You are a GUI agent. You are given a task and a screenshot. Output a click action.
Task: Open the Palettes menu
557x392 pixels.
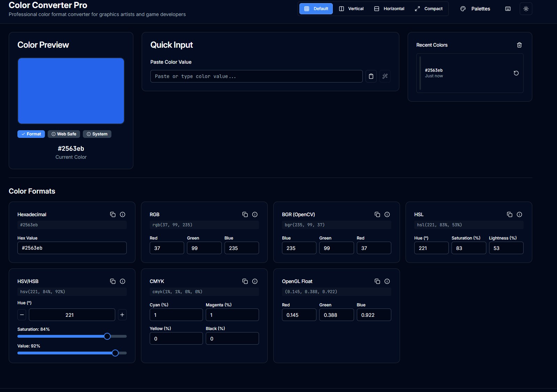point(476,9)
